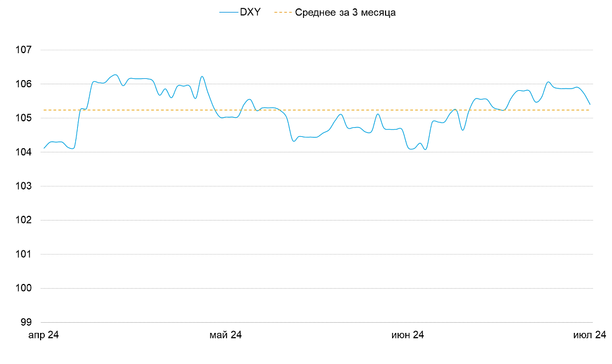Click the 107 y-axis label

tap(23, 50)
